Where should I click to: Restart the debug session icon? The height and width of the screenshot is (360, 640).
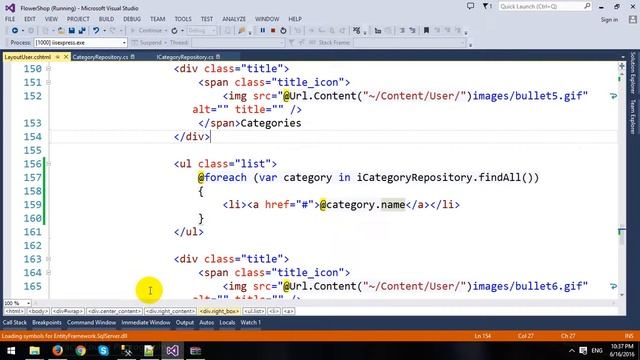[283, 31]
